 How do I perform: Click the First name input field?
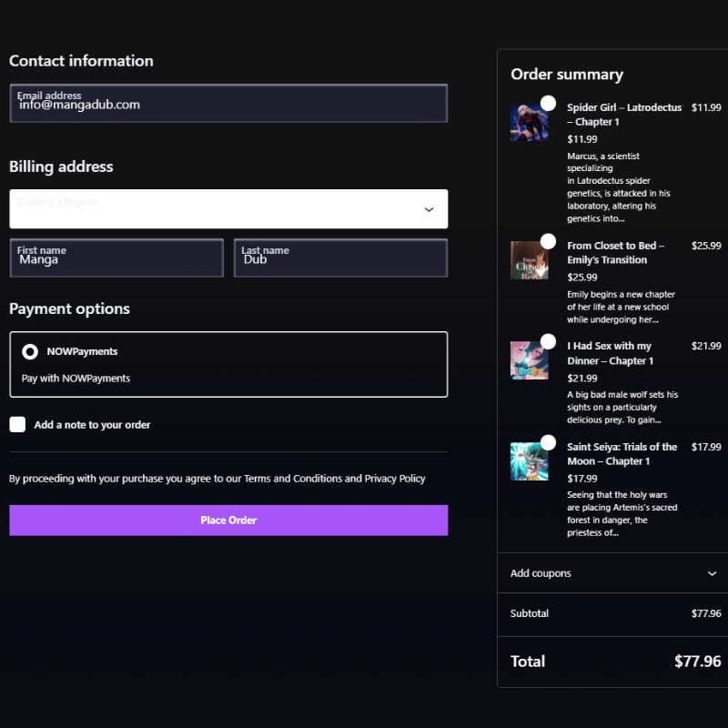click(116, 258)
